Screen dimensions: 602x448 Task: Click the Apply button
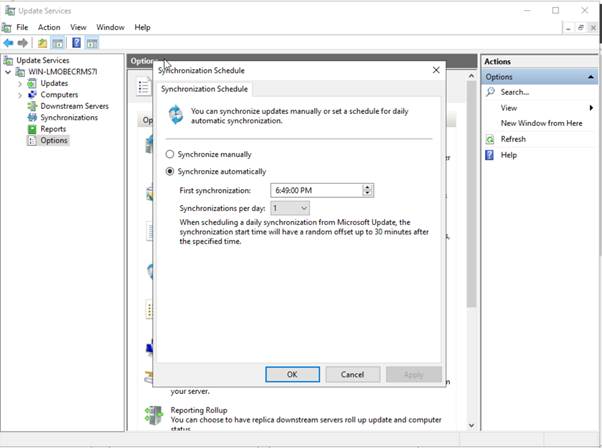413,374
